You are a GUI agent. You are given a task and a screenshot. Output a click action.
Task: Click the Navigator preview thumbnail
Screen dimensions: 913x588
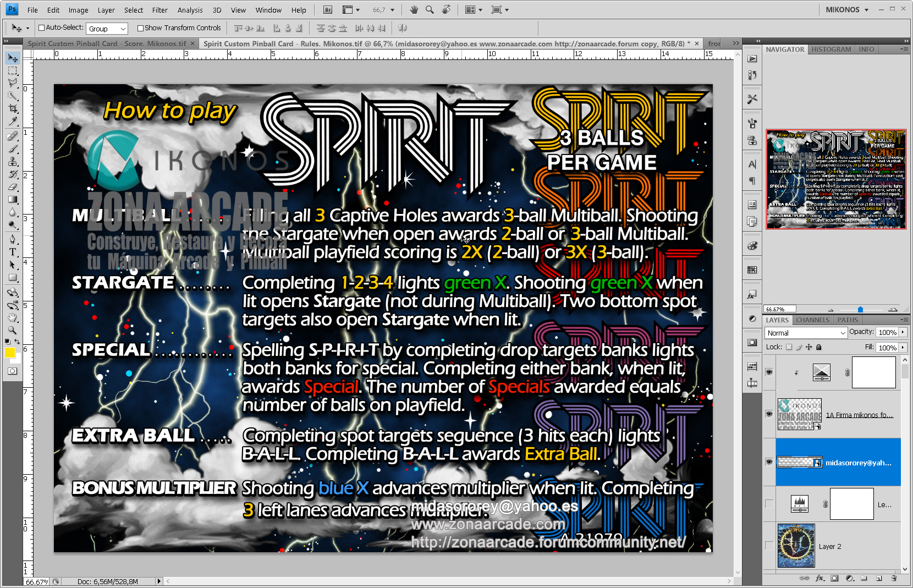[x=836, y=179]
